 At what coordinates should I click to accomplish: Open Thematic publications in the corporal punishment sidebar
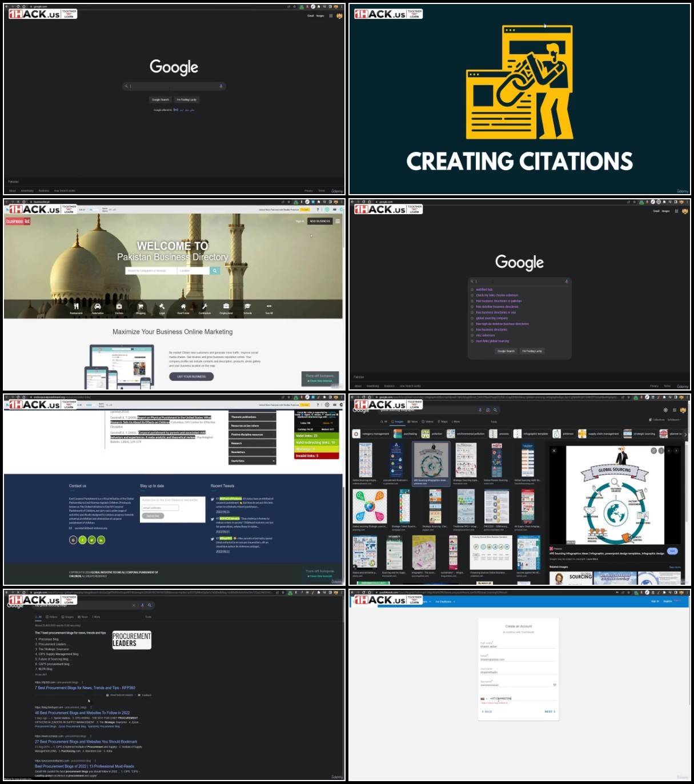coord(252,417)
